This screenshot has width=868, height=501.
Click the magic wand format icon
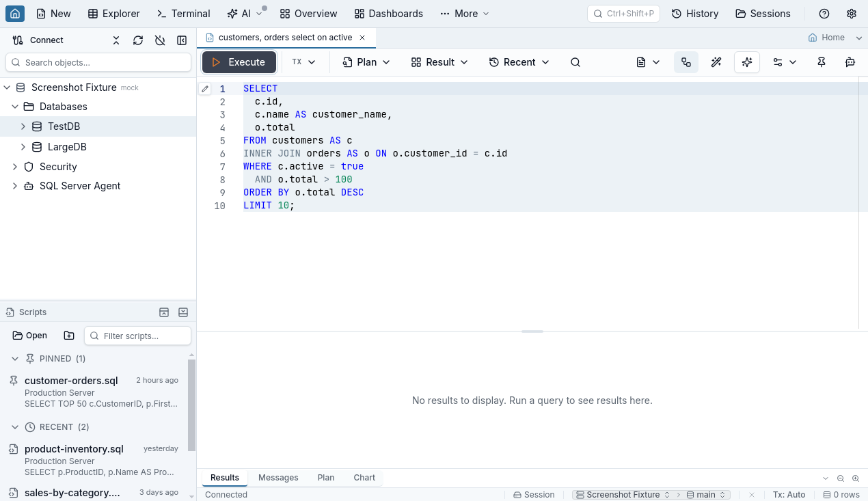click(716, 62)
